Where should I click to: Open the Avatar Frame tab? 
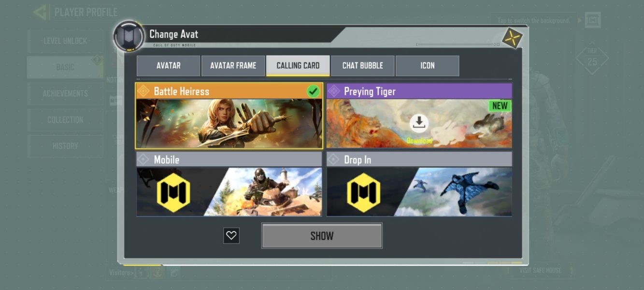(233, 66)
